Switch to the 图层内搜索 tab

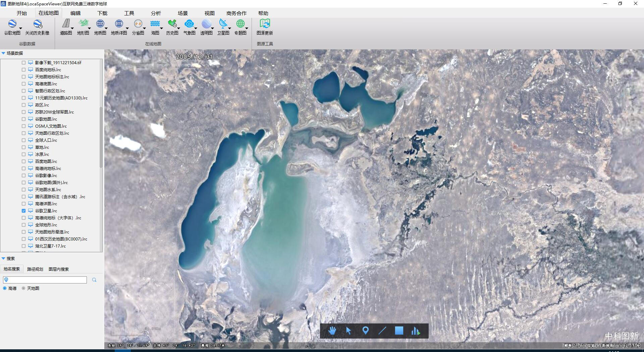59,269
